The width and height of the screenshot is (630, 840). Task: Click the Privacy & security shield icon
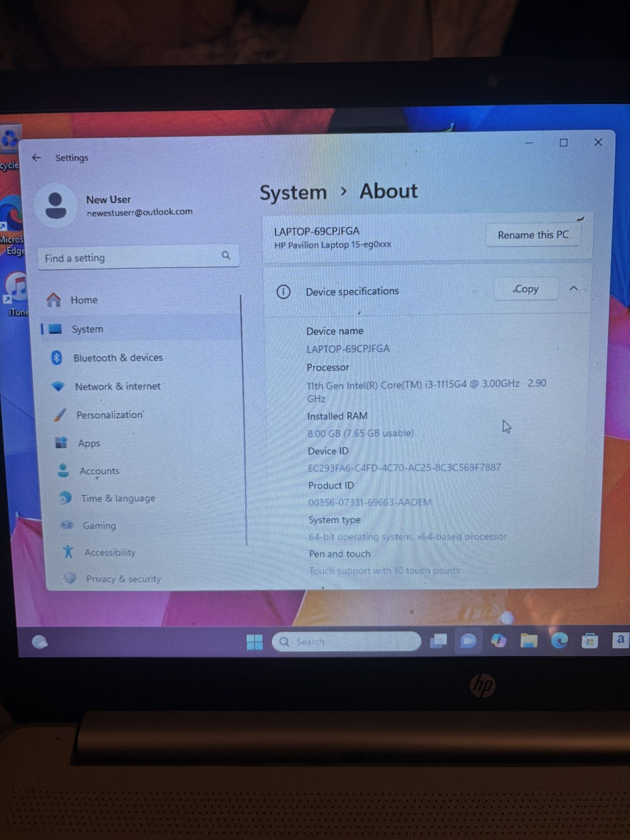(x=70, y=578)
